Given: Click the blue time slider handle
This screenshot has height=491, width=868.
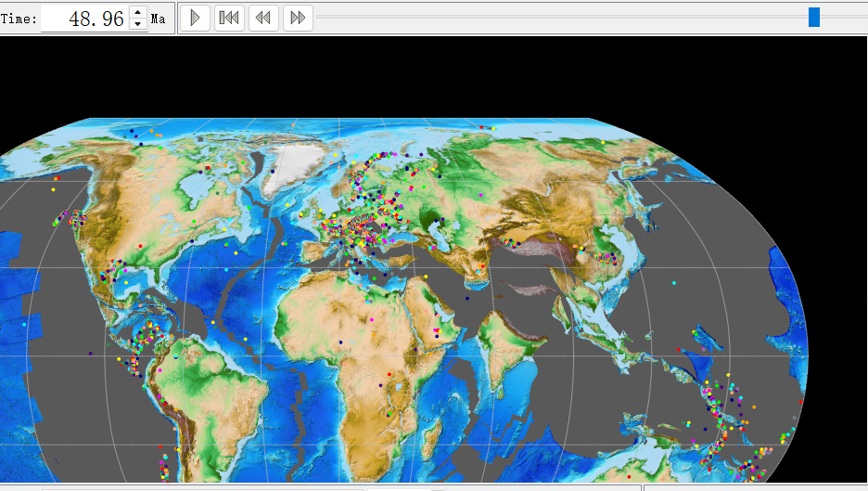Looking at the screenshot, I should point(813,18).
